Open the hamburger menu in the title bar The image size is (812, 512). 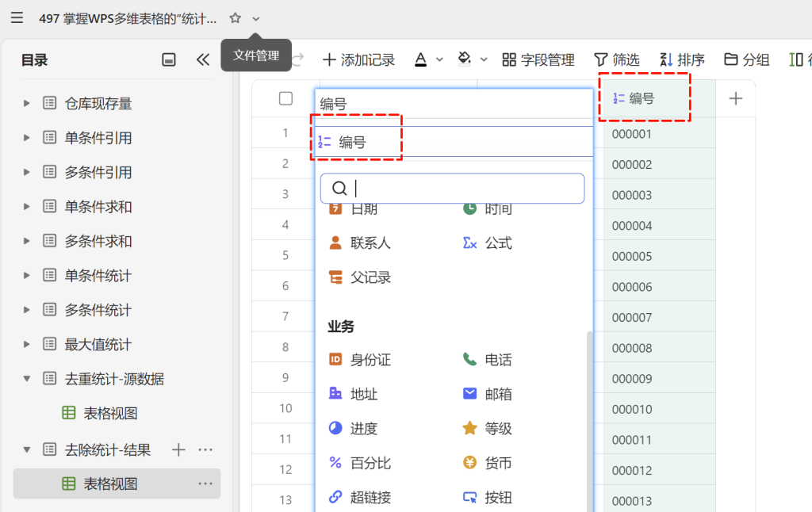pos(17,18)
